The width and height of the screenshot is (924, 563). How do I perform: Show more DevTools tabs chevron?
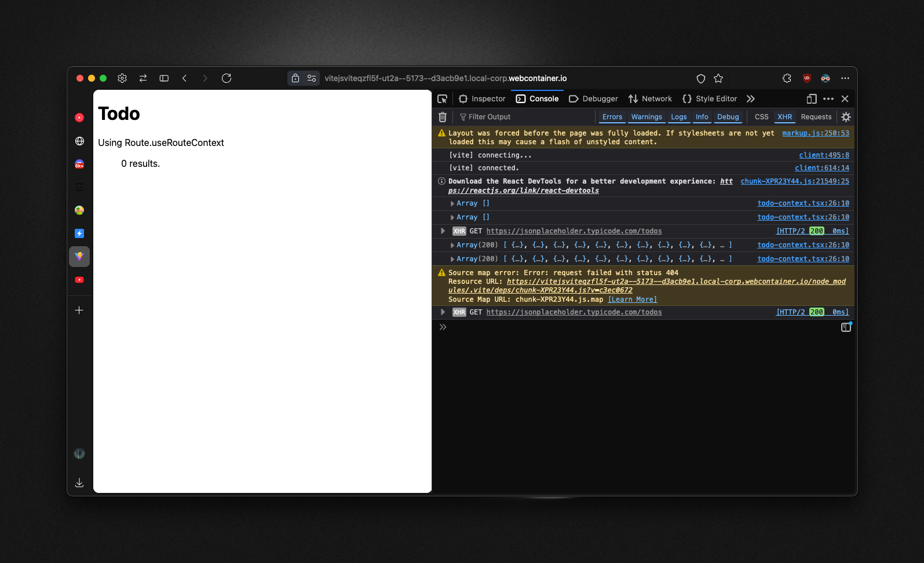click(x=751, y=99)
